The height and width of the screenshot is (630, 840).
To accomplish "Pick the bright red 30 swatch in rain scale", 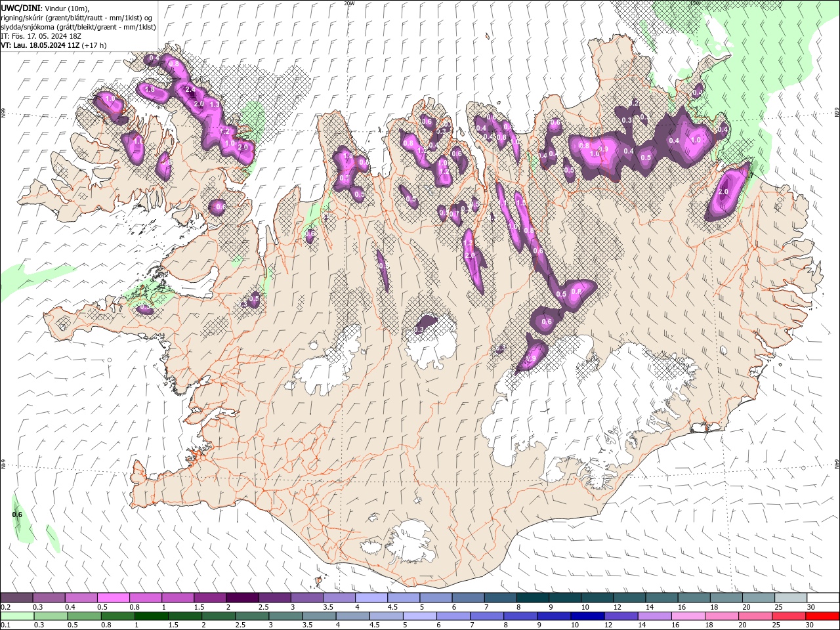I will [823, 616].
